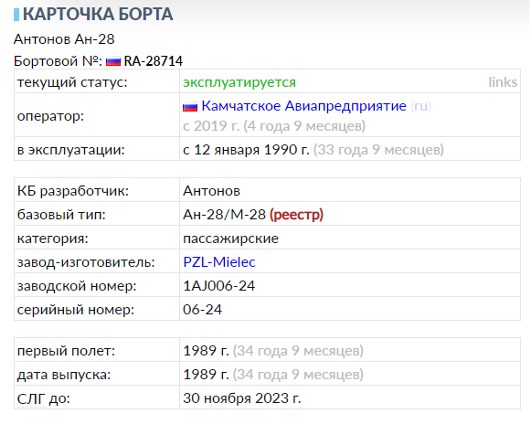The height and width of the screenshot is (434, 530).
Task: Click the aircraft name Антонов Ан-28
Action: point(64,39)
